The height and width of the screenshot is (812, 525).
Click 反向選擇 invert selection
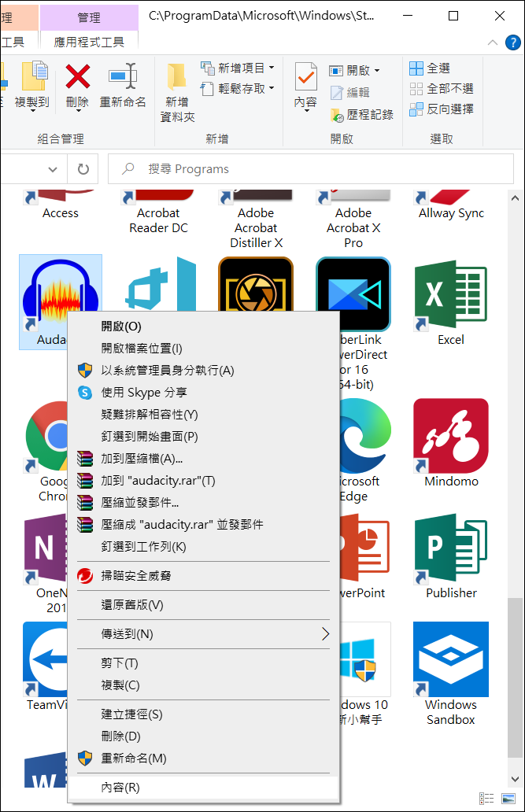point(442,109)
